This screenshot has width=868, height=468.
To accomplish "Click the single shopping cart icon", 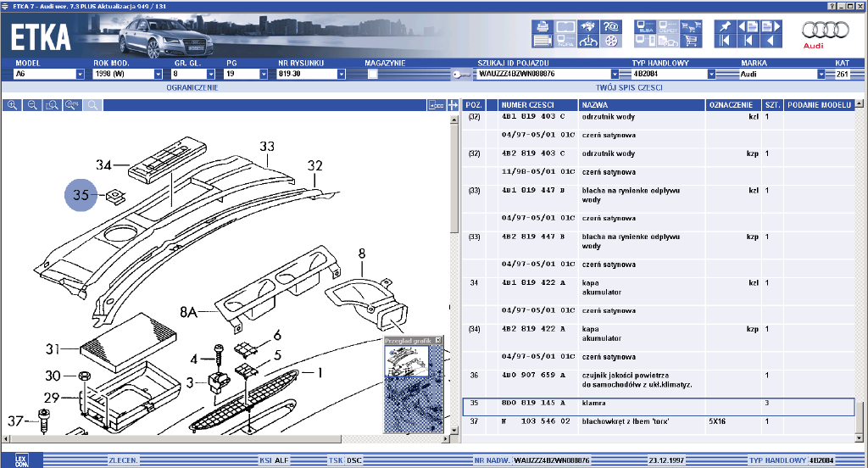I will click(691, 41).
